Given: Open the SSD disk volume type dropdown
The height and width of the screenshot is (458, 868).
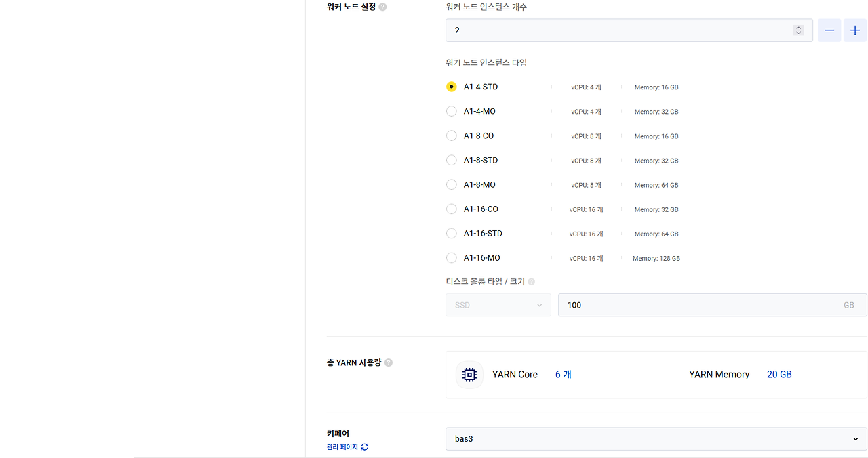Looking at the screenshot, I should tap(498, 305).
